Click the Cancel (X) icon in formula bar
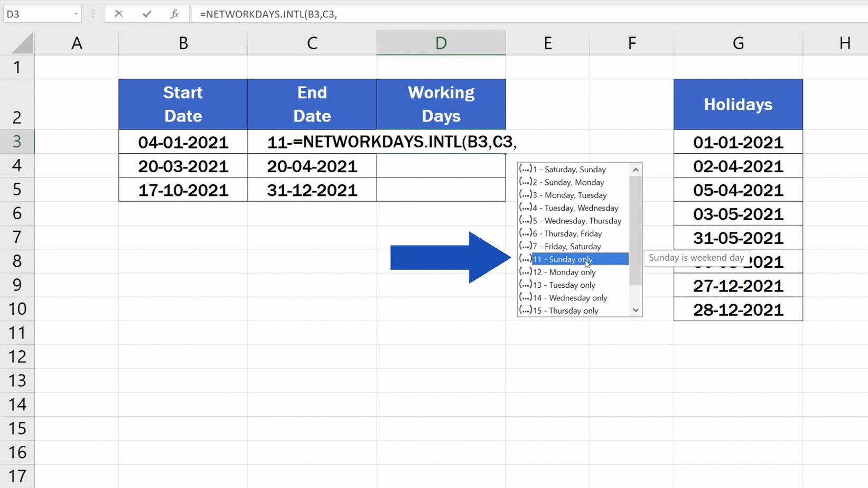 (119, 14)
